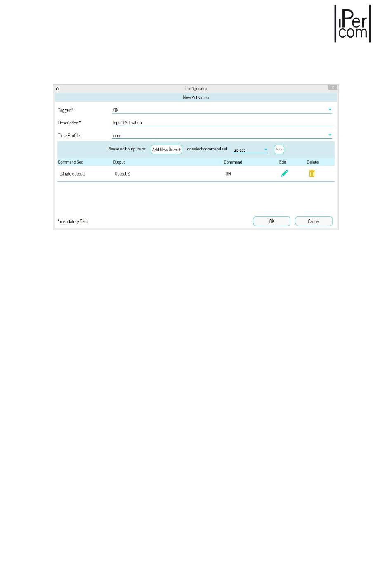Confirm with the OK button

click(272, 221)
